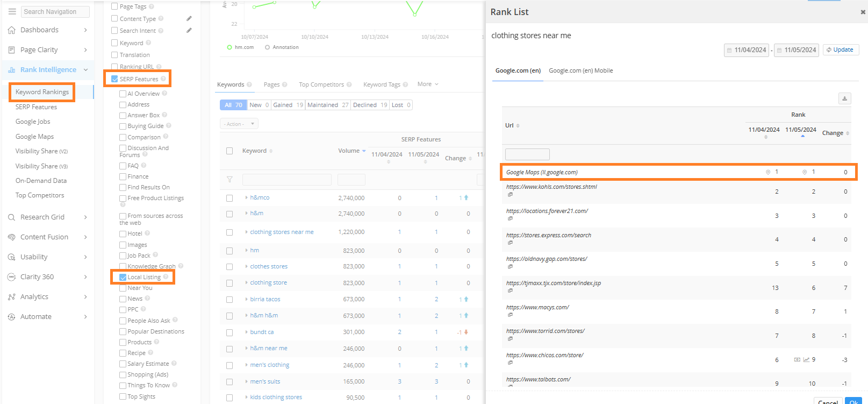The height and width of the screenshot is (404, 868).
Task: Click the pencil edit icon next to Content Type
Action: (x=189, y=19)
